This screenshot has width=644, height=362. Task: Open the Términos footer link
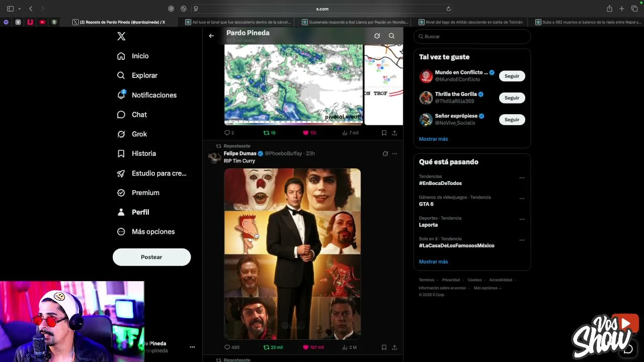pos(426,280)
